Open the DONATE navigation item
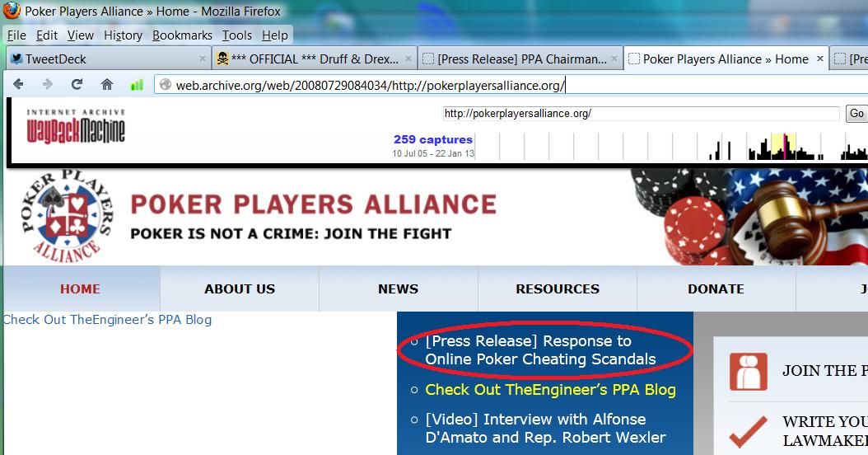Image resolution: width=868 pixels, height=455 pixels. tap(716, 288)
